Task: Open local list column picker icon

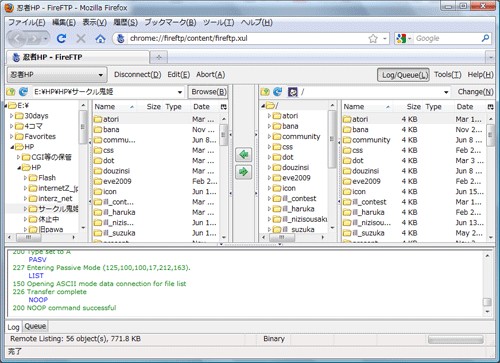Action: 224,107
